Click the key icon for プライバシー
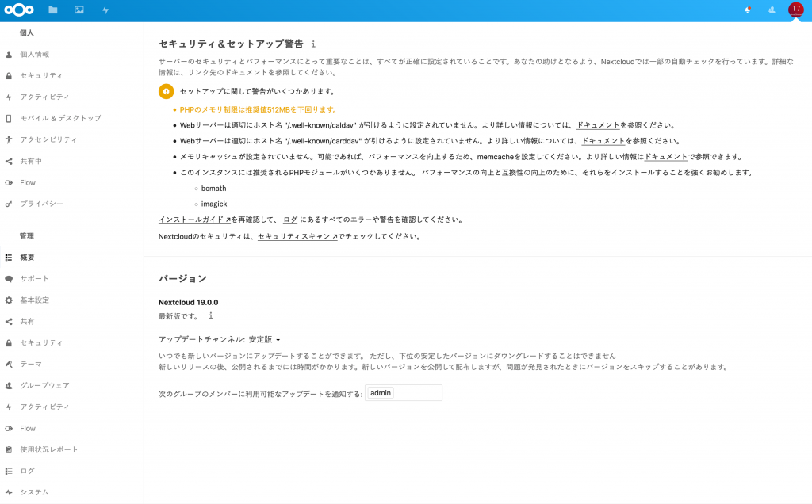Image resolution: width=812 pixels, height=504 pixels. coord(9,204)
